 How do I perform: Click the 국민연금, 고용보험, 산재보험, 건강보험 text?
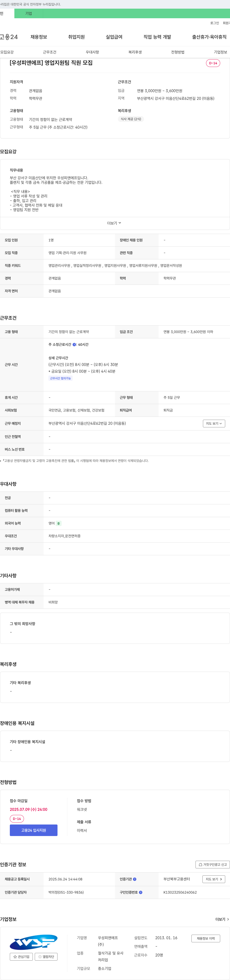point(76,410)
